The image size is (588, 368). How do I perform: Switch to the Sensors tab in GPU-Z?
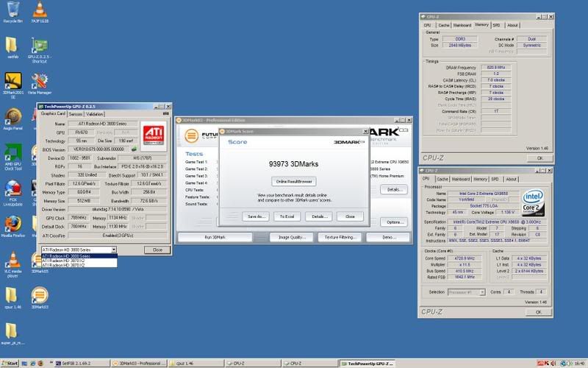tap(76, 114)
